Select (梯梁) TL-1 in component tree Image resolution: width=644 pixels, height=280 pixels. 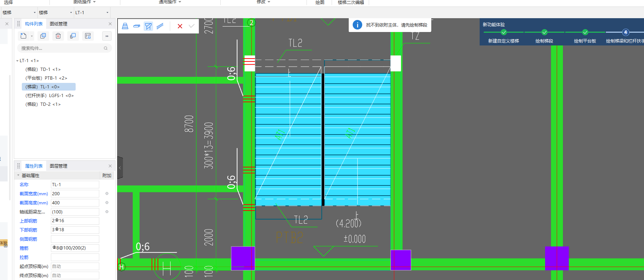(x=49, y=87)
